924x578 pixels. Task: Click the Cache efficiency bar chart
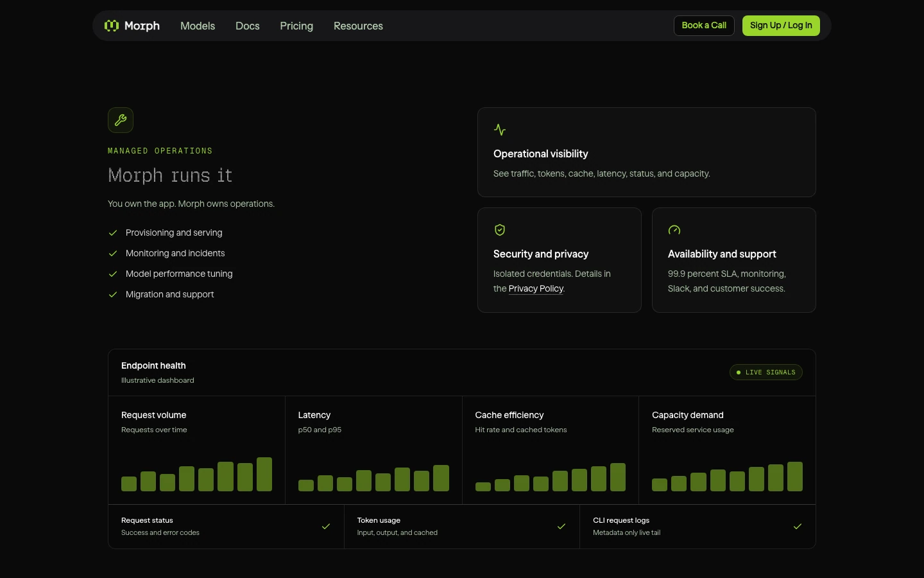[x=551, y=477]
